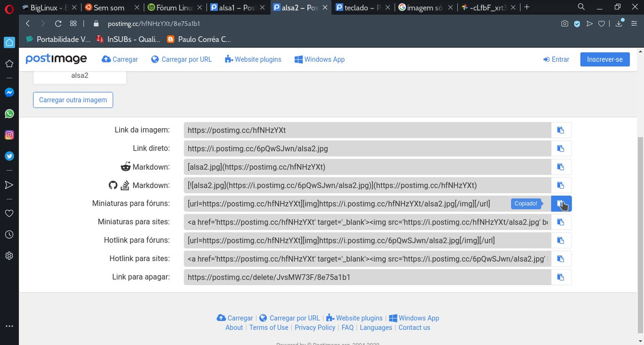Switch to the imagem só Google tab
Image resolution: width=644 pixels, height=345 pixels.
426,8
